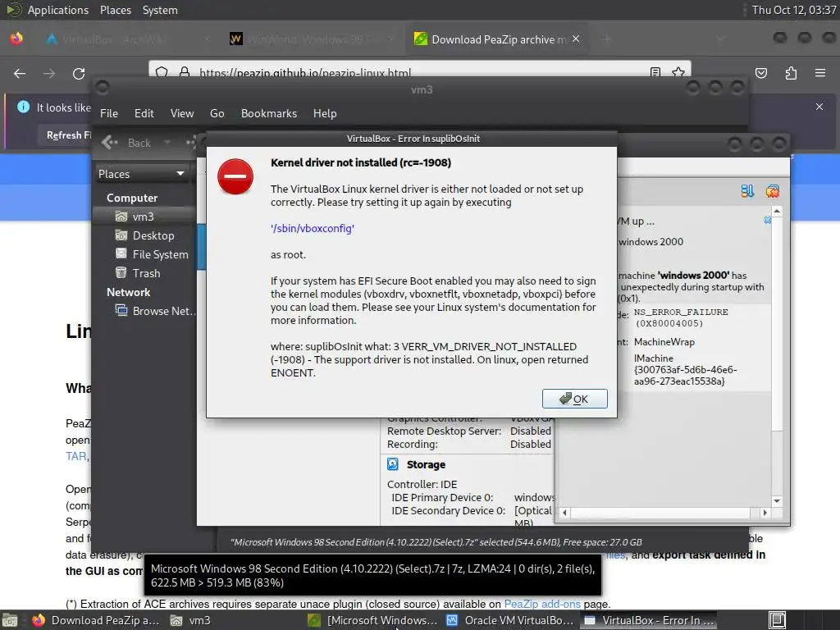Click left arrow of horizontal scrollbar in VirtualBox

pos(564,513)
